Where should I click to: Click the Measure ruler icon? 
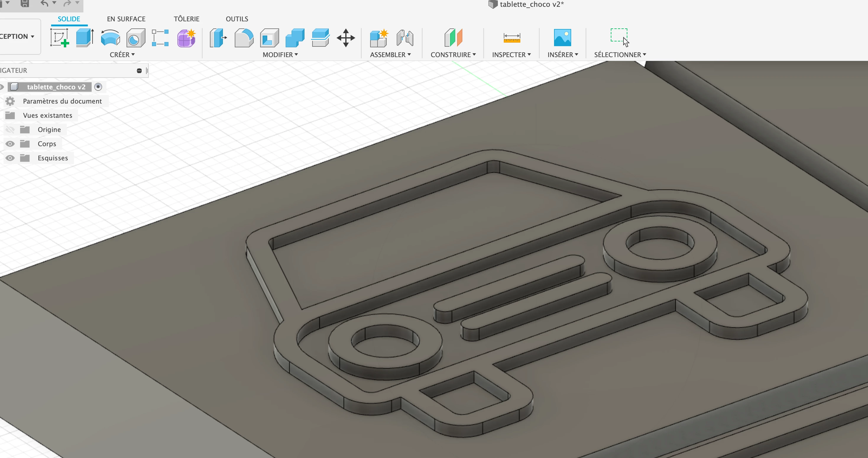(x=511, y=38)
